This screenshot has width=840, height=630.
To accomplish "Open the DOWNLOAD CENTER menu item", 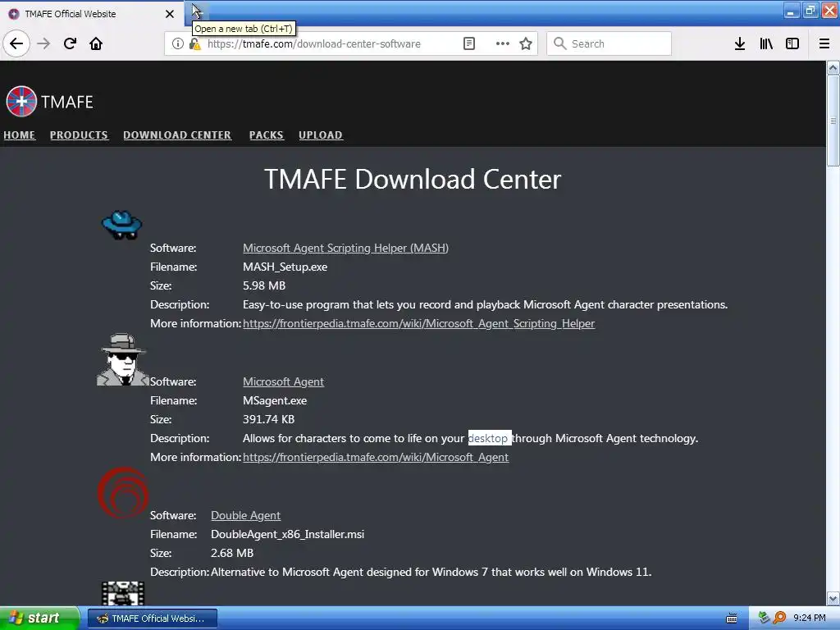I will 177,135.
